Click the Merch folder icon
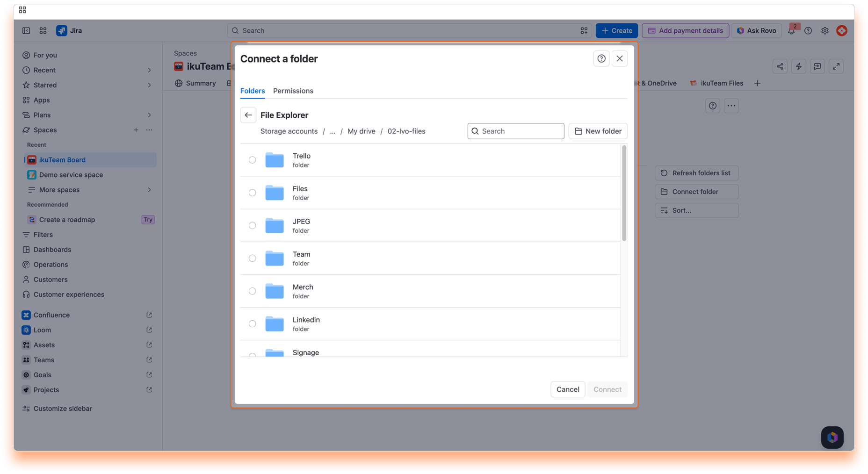Viewport: 868px width, 474px height. (x=275, y=291)
